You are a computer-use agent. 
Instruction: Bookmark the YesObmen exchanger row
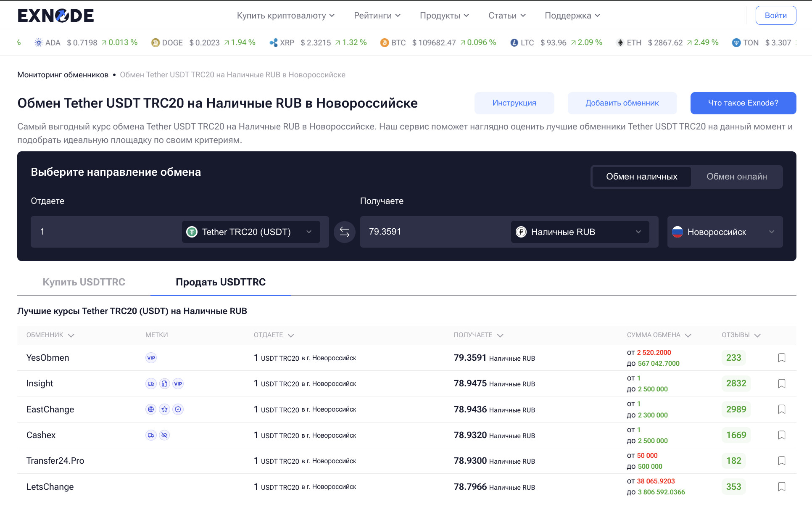click(x=781, y=358)
